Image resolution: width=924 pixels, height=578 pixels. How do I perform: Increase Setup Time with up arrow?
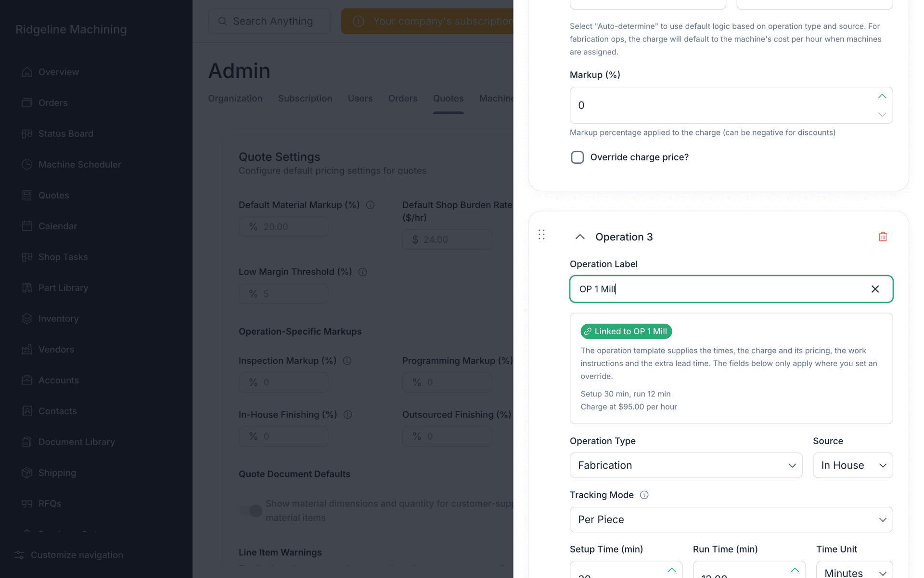[671, 570]
